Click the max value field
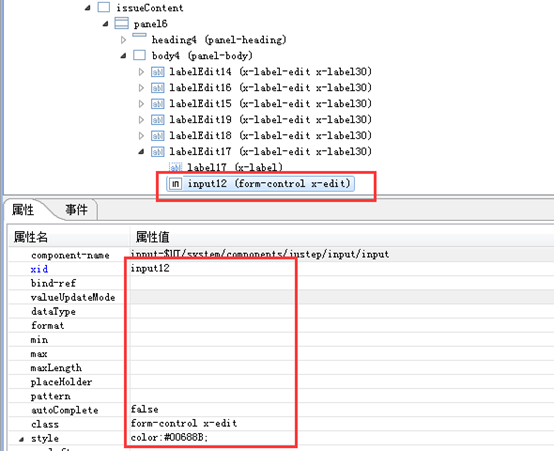 click(x=342, y=353)
